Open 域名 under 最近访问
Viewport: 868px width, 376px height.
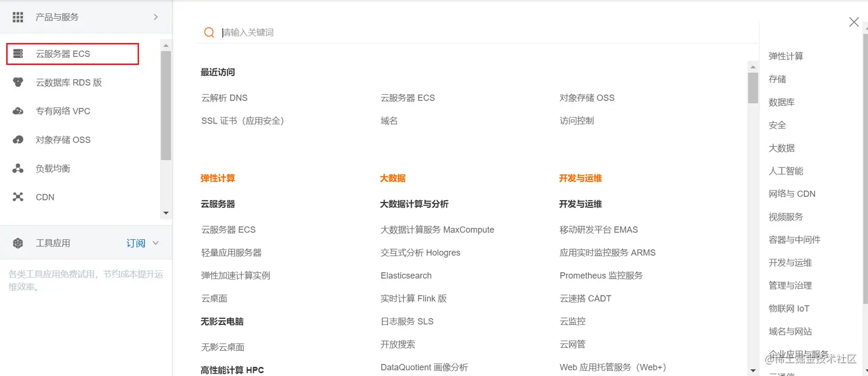coord(389,121)
